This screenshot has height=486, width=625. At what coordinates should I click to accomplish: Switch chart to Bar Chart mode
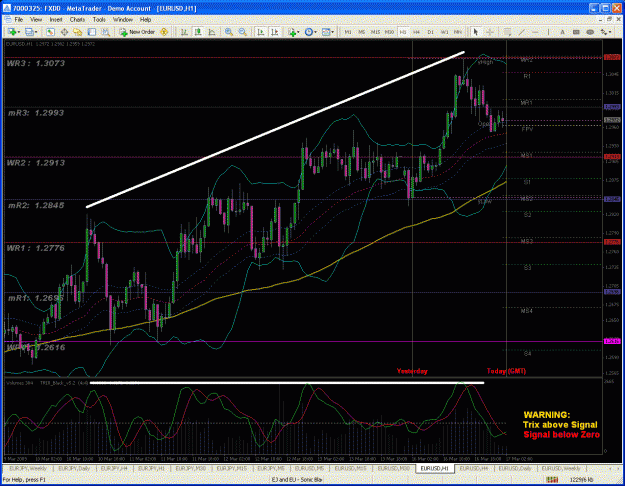tap(184, 32)
